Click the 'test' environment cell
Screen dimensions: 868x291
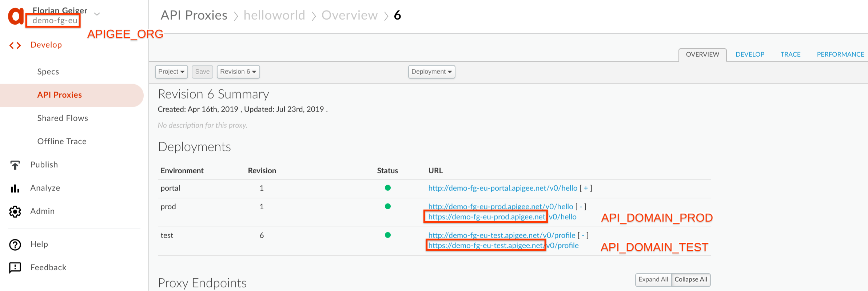[x=167, y=235]
